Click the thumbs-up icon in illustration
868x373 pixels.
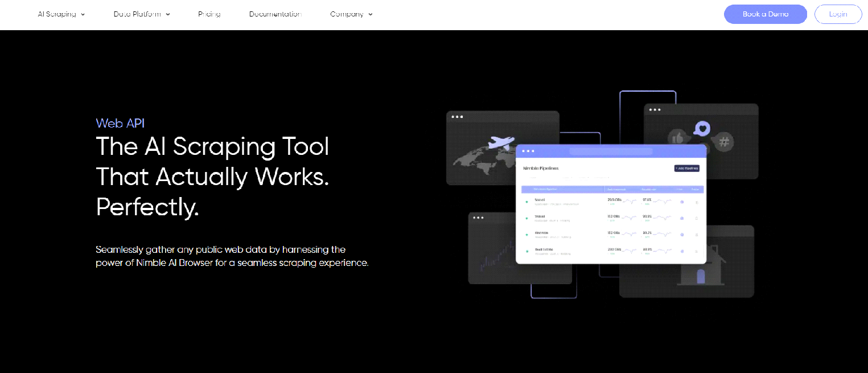tap(678, 138)
